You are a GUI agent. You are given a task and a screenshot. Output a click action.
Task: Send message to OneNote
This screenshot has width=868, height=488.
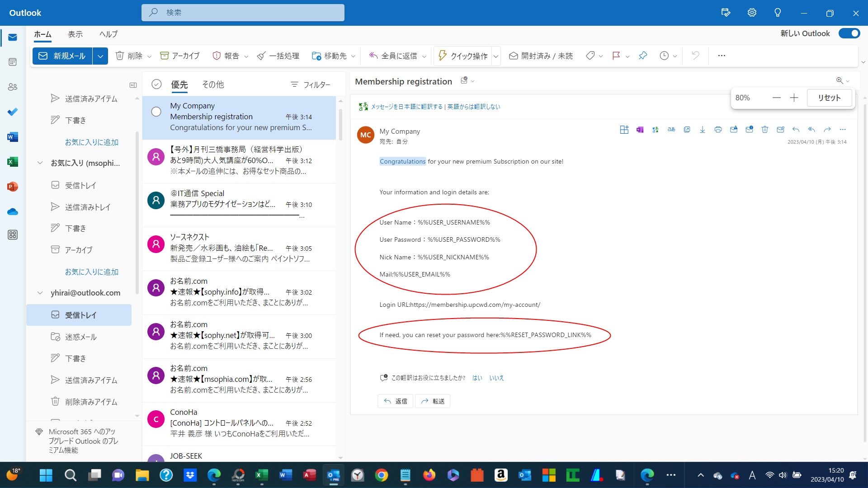pyautogui.click(x=640, y=130)
